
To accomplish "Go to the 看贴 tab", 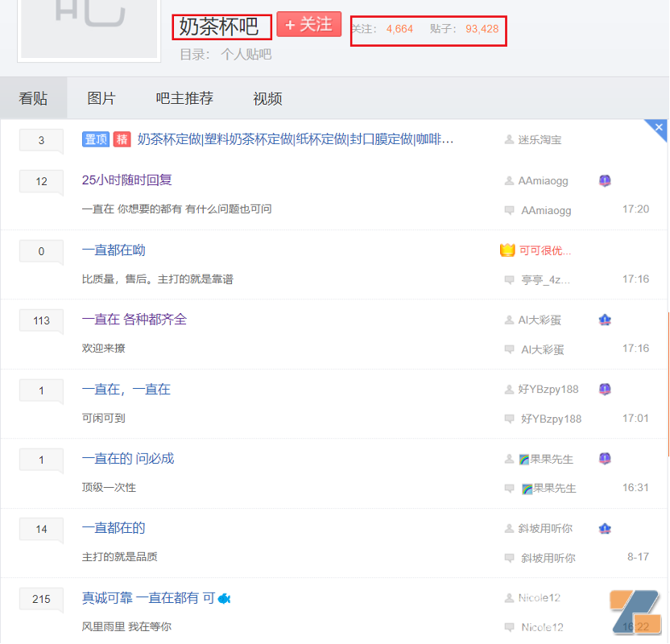I will (x=33, y=98).
